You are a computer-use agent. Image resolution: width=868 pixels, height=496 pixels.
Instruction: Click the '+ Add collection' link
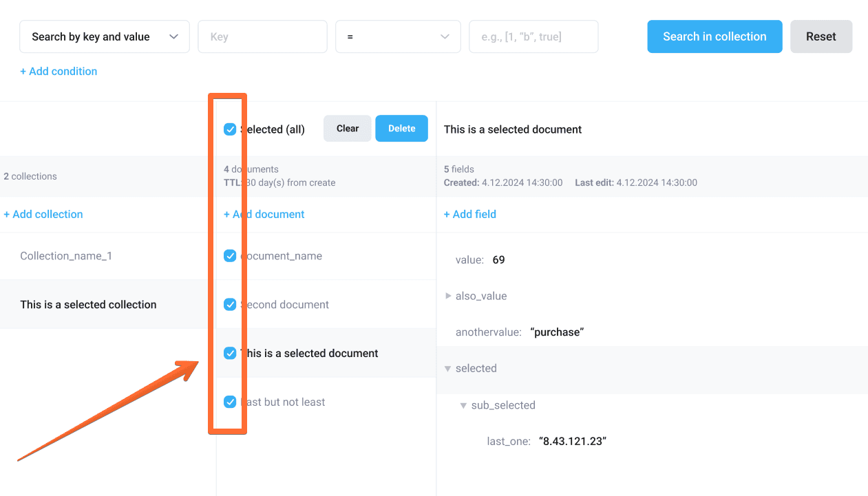pyautogui.click(x=43, y=215)
